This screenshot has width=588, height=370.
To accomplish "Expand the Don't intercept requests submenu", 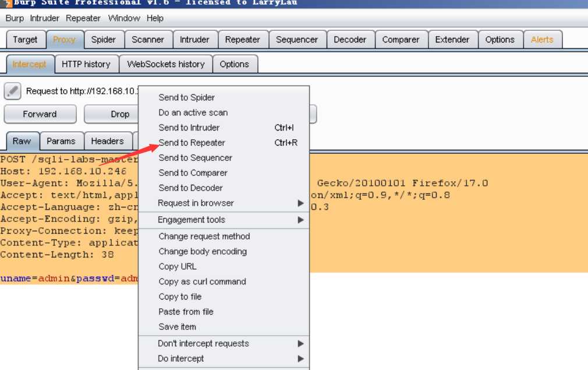I will pyautogui.click(x=224, y=343).
